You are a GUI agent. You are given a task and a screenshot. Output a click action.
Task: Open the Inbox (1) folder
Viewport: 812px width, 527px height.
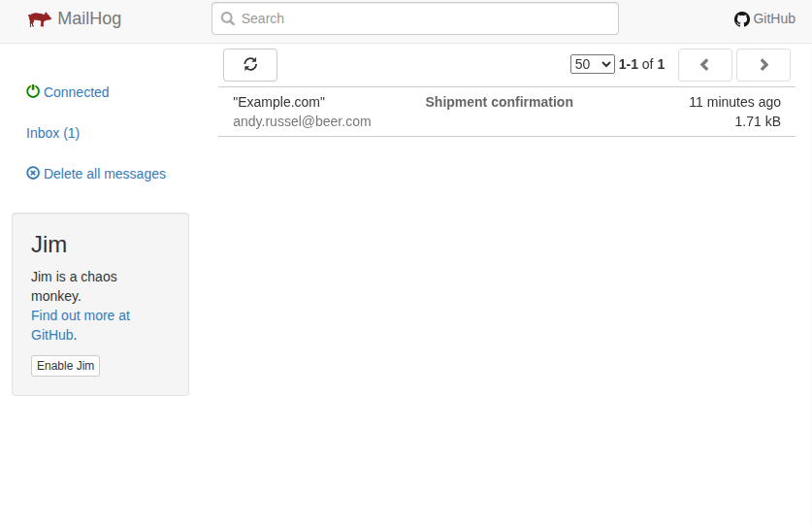(52, 133)
